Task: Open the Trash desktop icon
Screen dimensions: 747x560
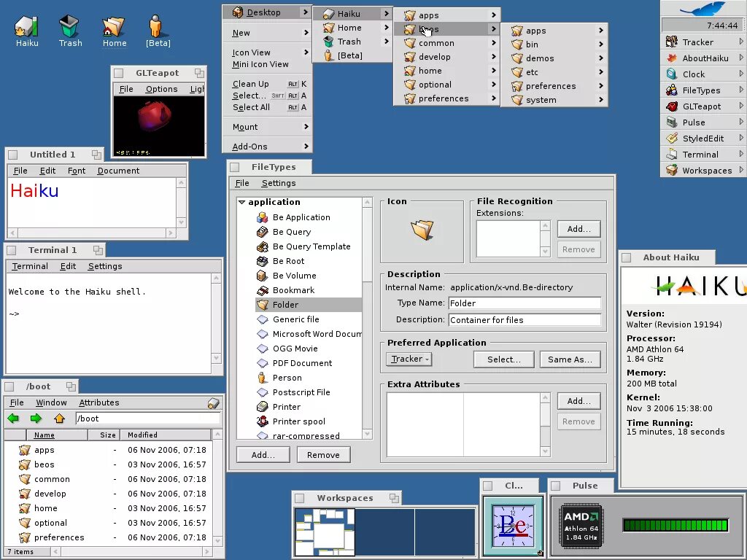Action: [x=69, y=31]
